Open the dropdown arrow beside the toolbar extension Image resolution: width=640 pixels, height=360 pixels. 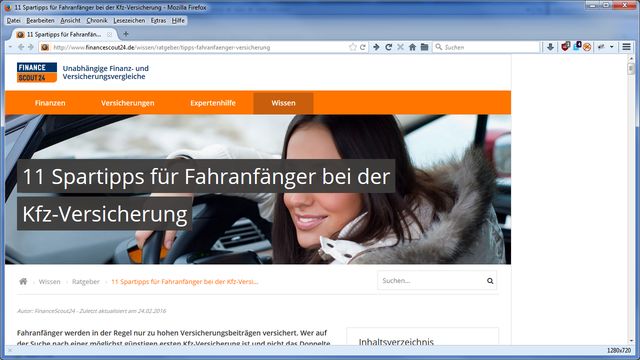[612, 47]
